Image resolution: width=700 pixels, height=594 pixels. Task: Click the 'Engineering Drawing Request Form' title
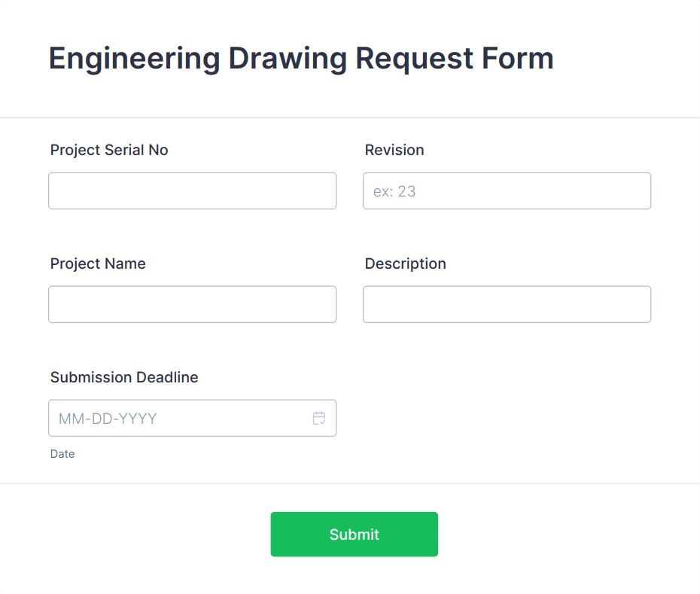pos(300,58)
